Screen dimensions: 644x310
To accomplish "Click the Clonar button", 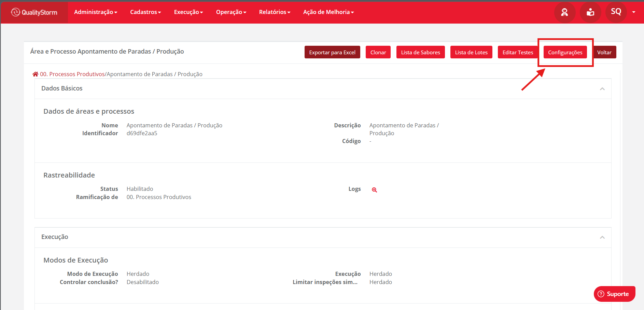I will (378, 52).
